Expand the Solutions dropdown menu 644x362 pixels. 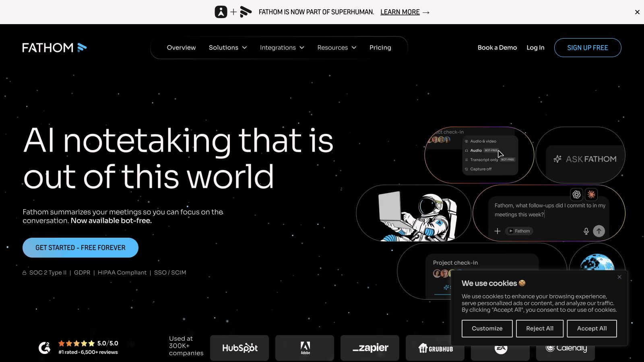(x=228, y=47)
